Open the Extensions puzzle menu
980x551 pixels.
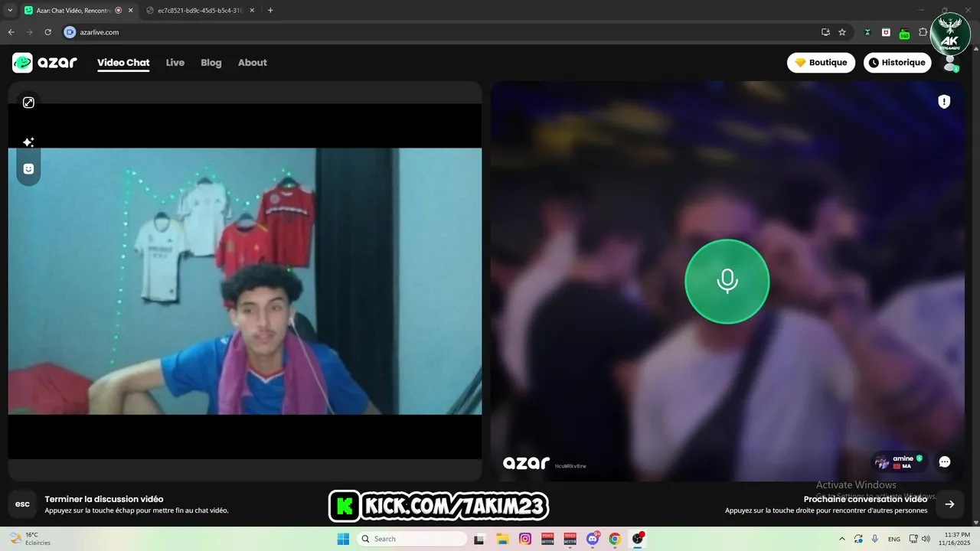tap(923, 32)
